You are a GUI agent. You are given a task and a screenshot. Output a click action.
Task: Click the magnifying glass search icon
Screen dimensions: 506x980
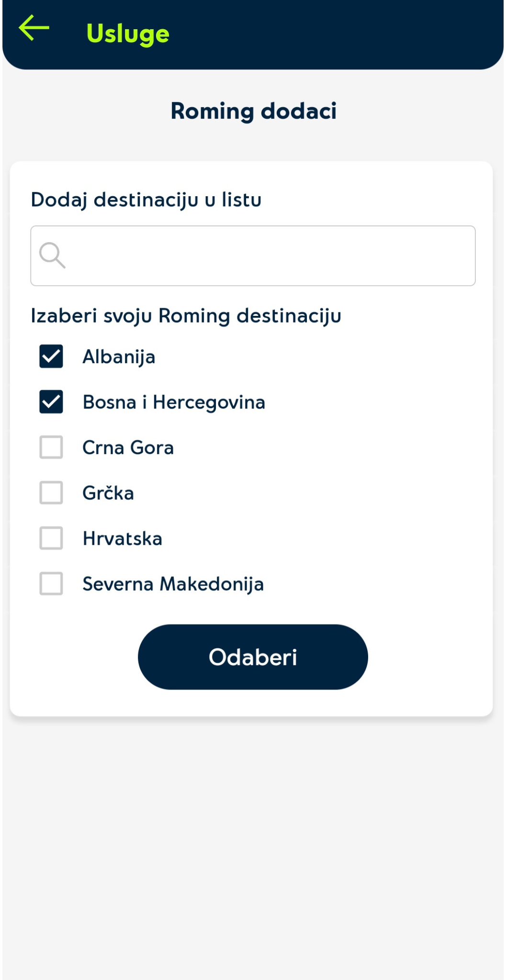(x=52, y=255)
